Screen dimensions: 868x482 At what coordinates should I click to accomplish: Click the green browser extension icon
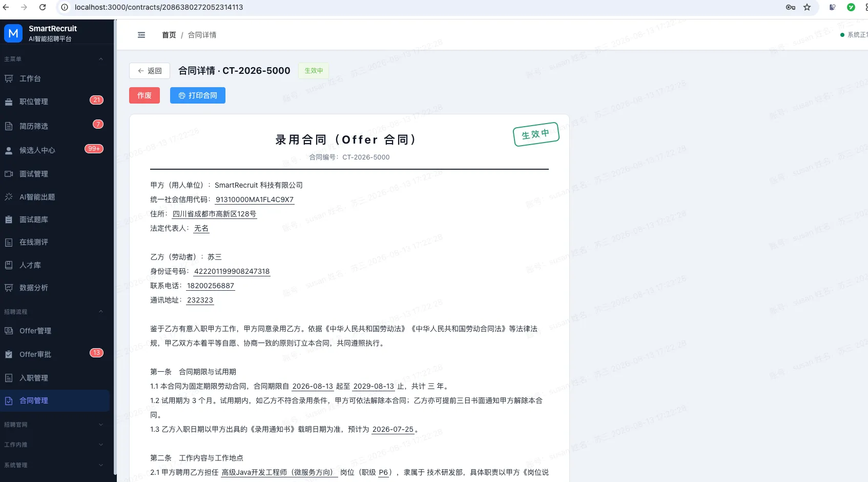(x=851, y=7)
